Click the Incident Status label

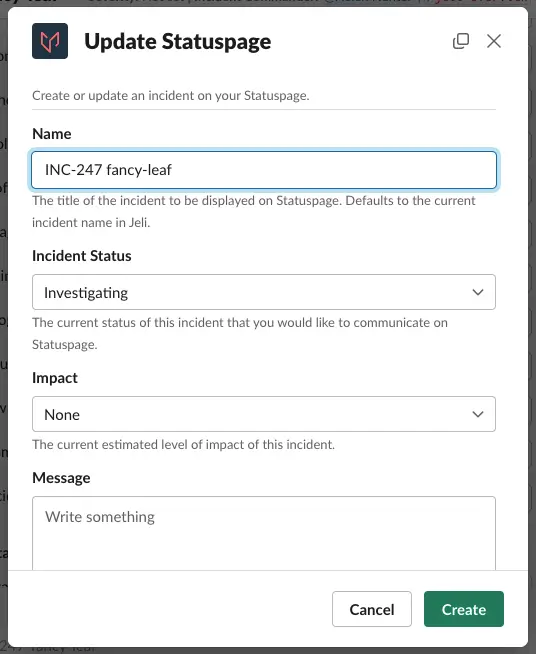tap(82, 256)
